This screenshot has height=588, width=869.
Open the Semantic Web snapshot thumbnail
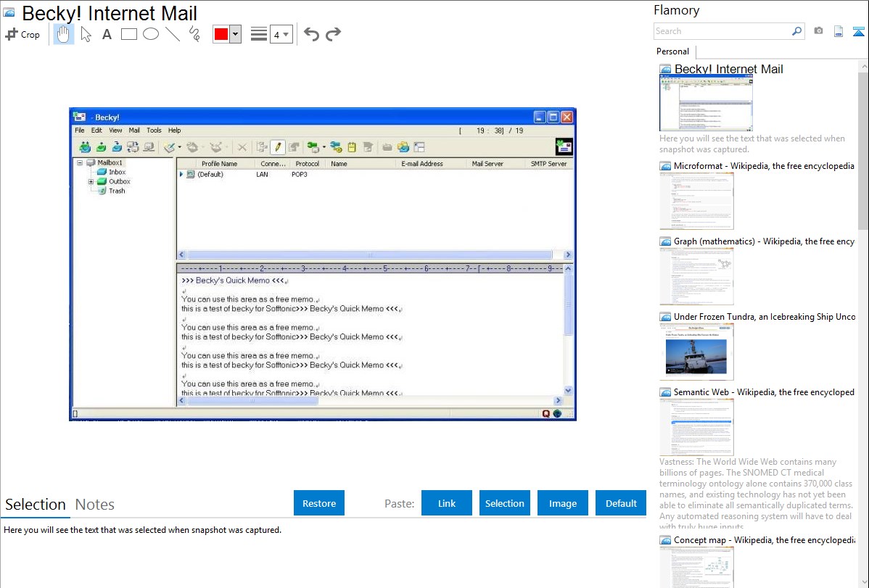(696, 427)
